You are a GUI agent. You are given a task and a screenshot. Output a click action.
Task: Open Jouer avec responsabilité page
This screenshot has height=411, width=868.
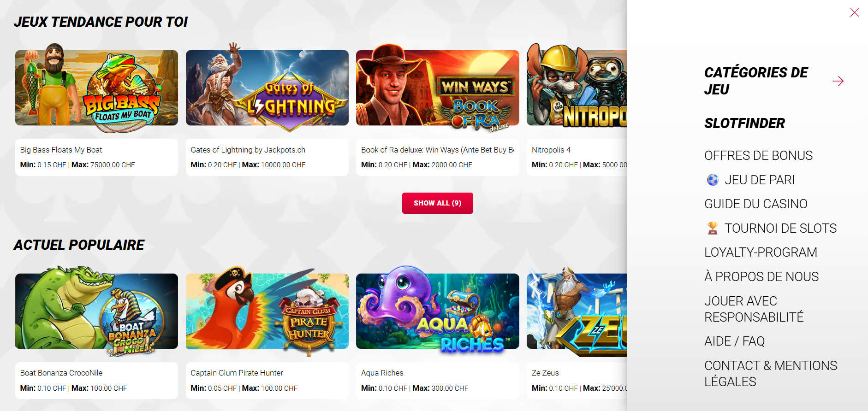(754, 309)
